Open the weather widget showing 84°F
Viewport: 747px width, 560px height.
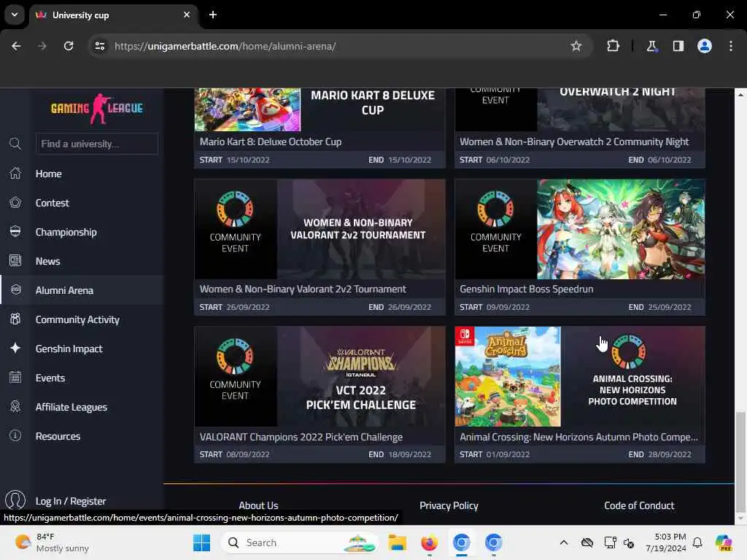pos(52,542)
